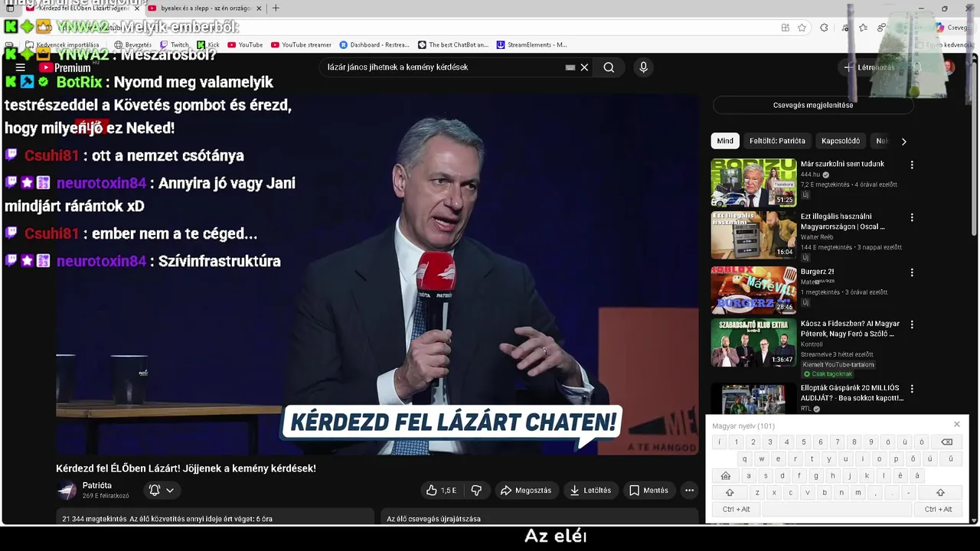The image size is (980, 551).
Task: Open the Burgerz 2! video thumbnail
Action: (753, 290)
